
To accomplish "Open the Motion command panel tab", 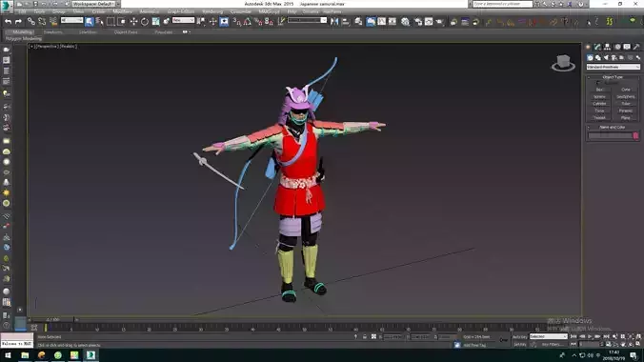I will [x=617, y=47].
